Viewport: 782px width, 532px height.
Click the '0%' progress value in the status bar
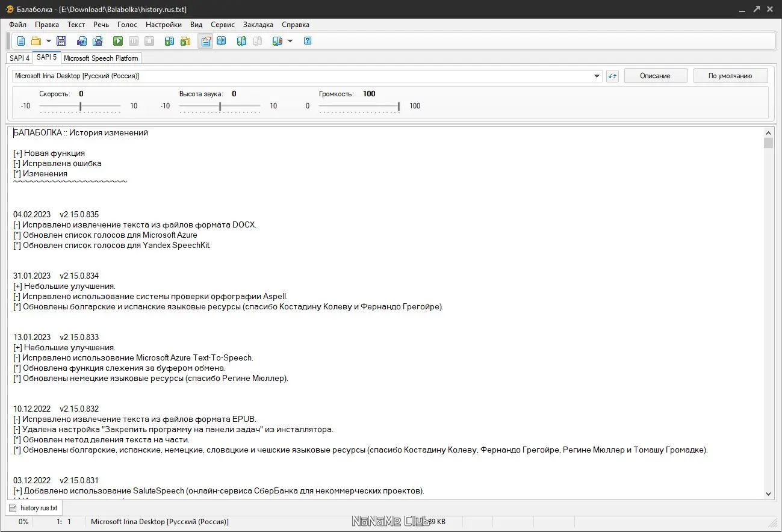(23, 522)
